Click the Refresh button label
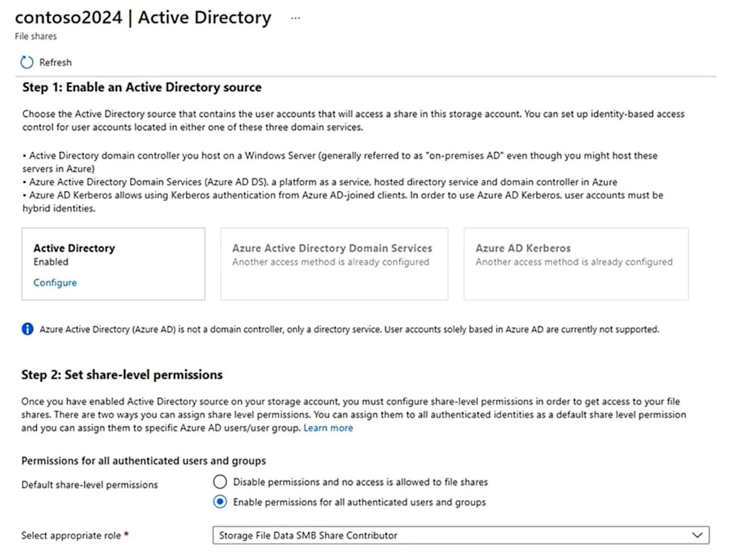The height and width of the screenshot is (560, 731). [55, 62]
